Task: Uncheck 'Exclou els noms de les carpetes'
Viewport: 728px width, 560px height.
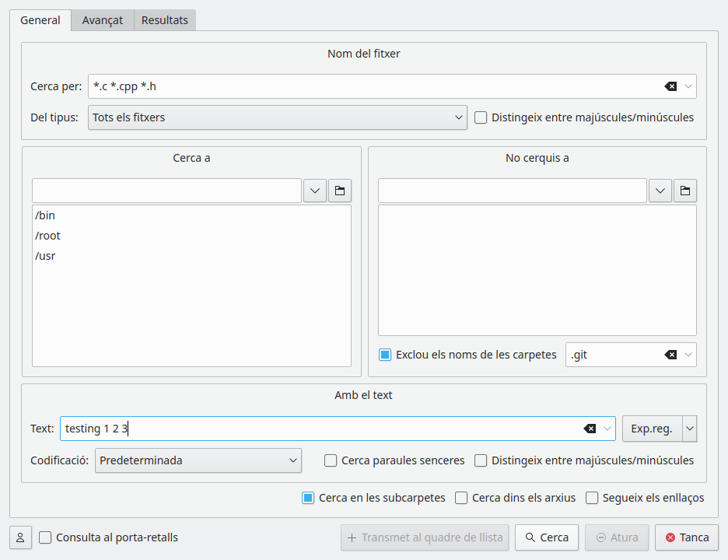Action: 385,355
